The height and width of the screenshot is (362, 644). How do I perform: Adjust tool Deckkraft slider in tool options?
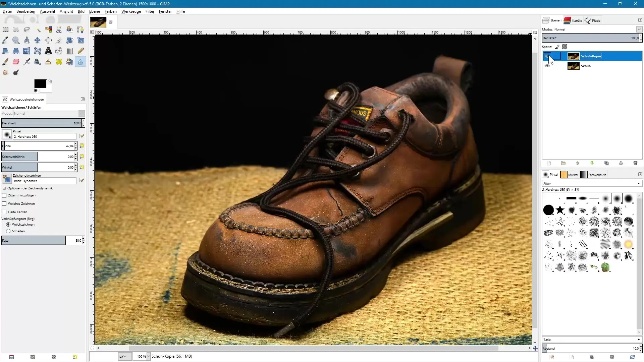(x=42, y=123)
